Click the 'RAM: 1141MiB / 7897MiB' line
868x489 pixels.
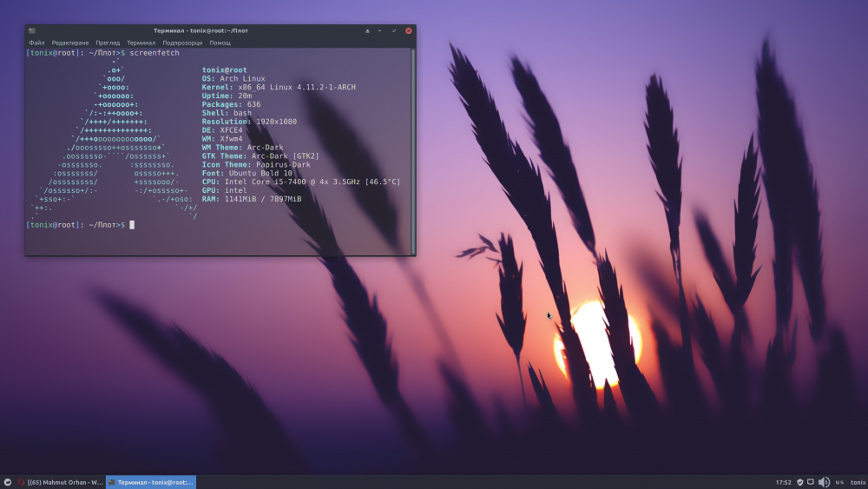pyautogui.click(x=252, y=199)
